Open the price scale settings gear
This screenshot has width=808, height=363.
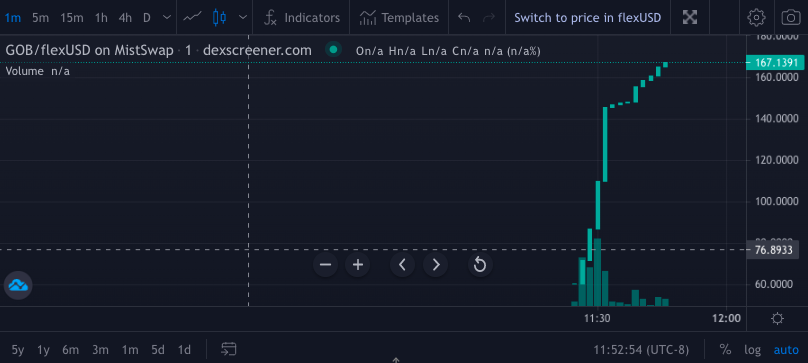pyautogui.click(x=777, y=319)
